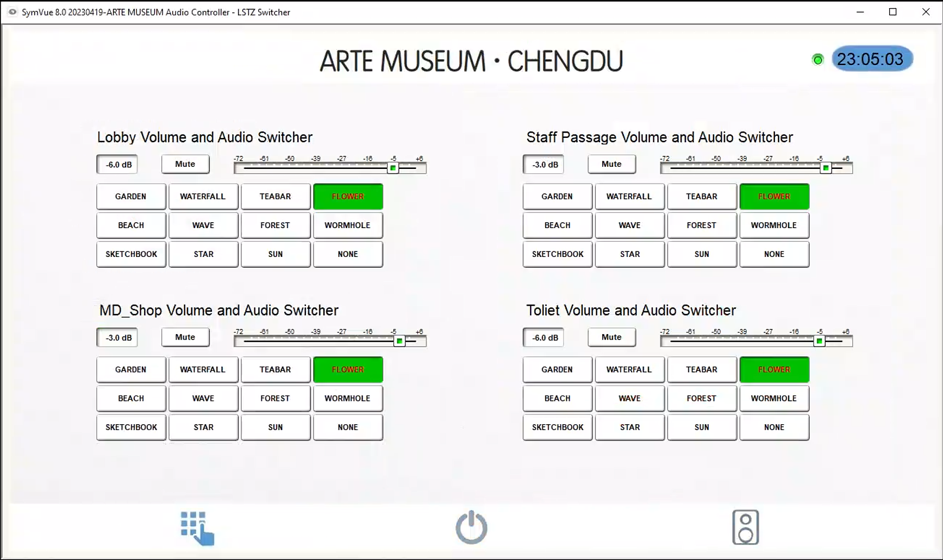Set Staff Passage source to WORMHOLE
This screenshot has height=560, width=943.
pos(774,225)
